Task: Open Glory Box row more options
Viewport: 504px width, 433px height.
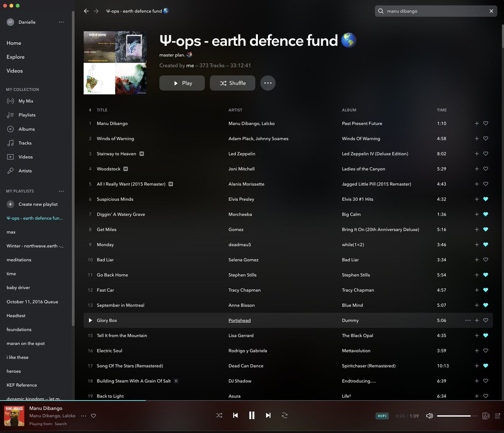Action: click(x=468, y=320)
